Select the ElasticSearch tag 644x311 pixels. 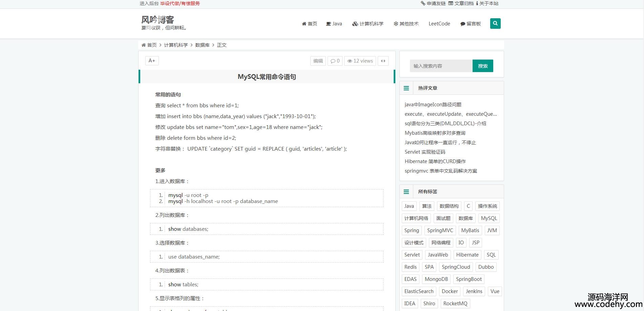[419, 291]
